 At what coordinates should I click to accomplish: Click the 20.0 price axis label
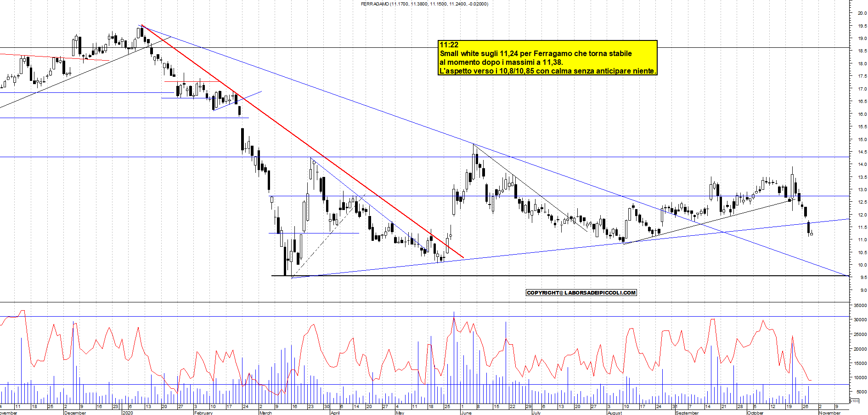(x=862, y=13)
